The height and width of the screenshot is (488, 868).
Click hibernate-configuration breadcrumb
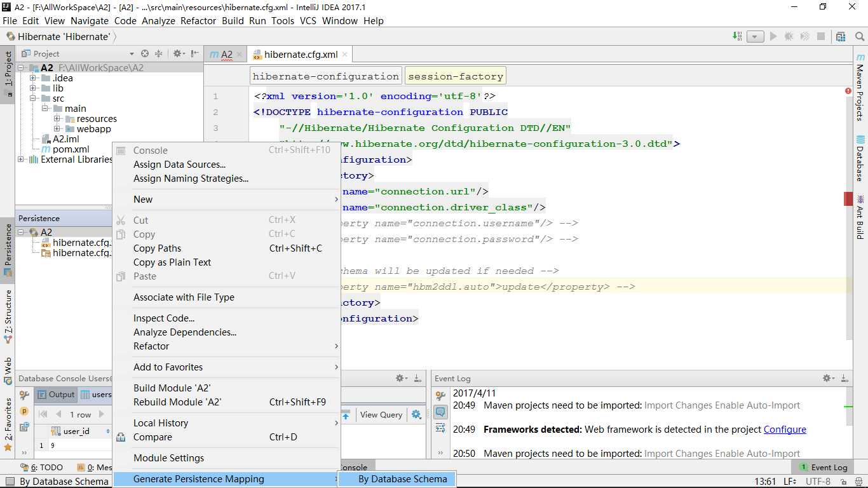[x=326, y=76]
